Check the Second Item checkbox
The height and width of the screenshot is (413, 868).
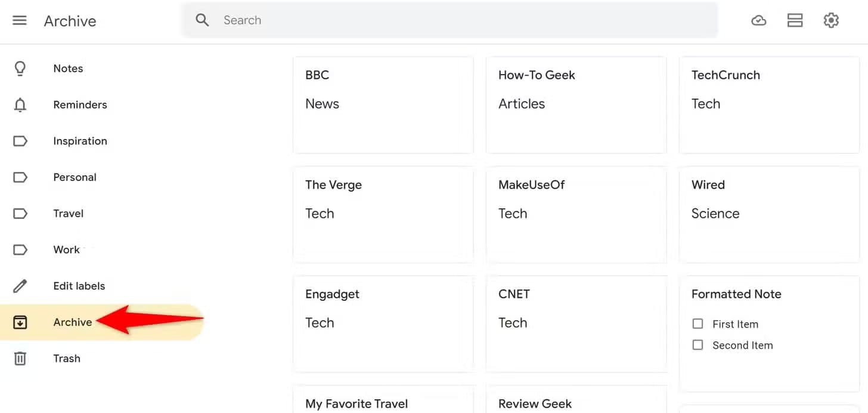click(x=697, y=345)
